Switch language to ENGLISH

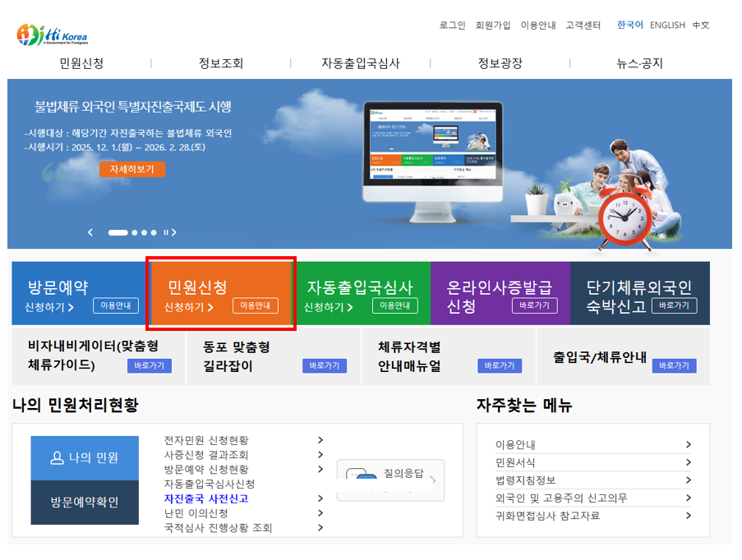click(x=666, y=25)
